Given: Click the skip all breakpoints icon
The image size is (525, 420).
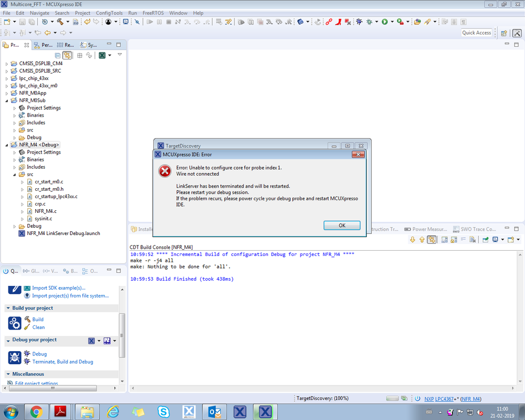Looking at the screenshot, I should [137, 22].
